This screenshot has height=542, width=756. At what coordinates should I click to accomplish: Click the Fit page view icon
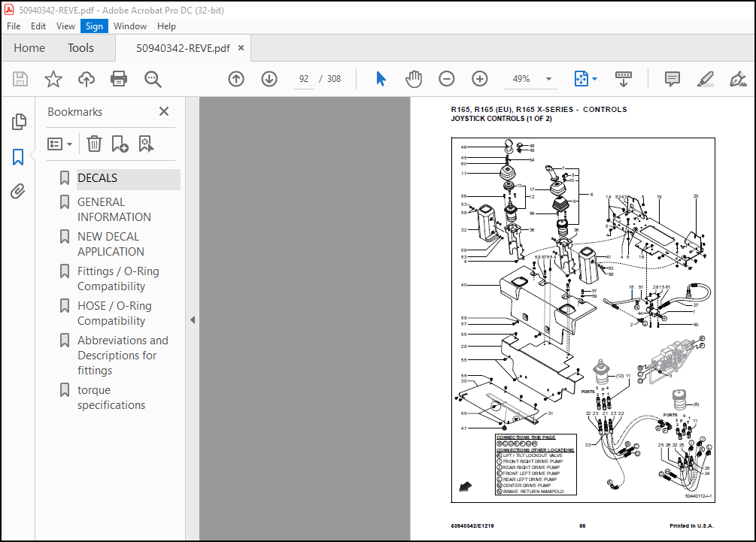point(581,79)
